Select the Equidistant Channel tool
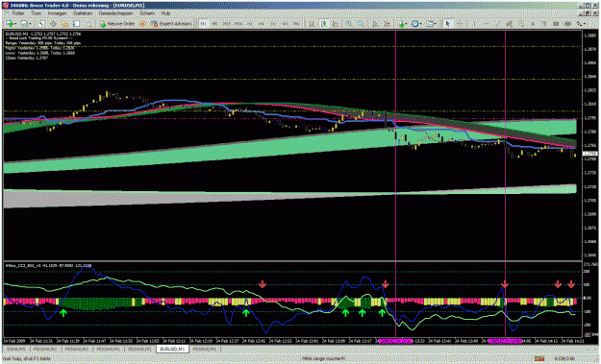 (510, 24)
